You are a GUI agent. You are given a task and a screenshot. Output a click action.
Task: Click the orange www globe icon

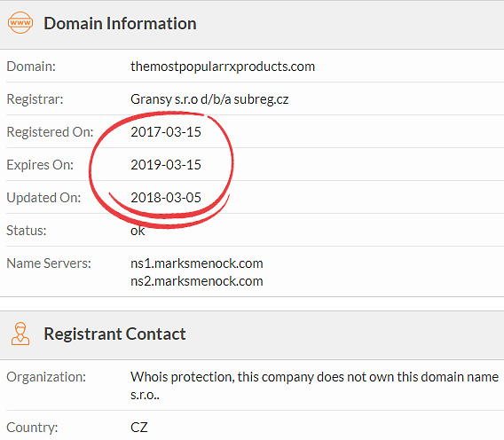click(x=20, y=22)
